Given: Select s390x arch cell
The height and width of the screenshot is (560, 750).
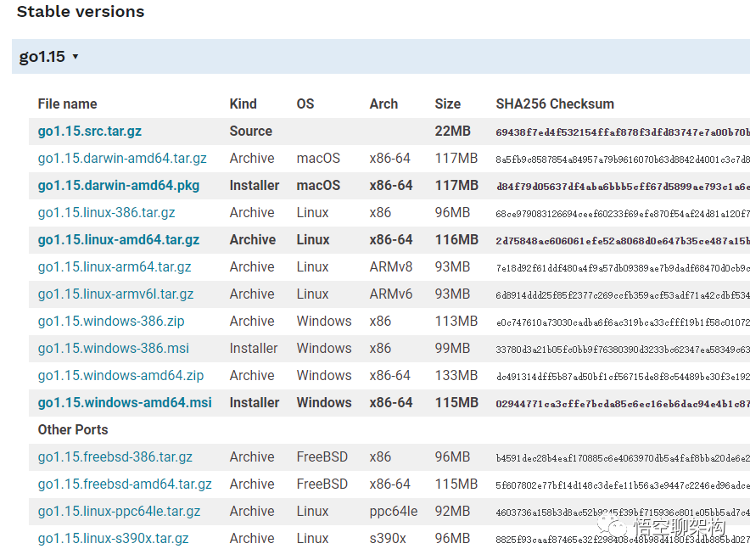Looking at the screenshot, I should click(x=388, y=539).
